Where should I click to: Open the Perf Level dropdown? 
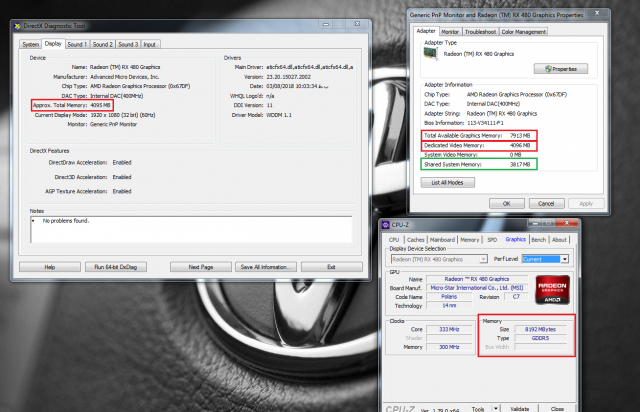(564, 259)
